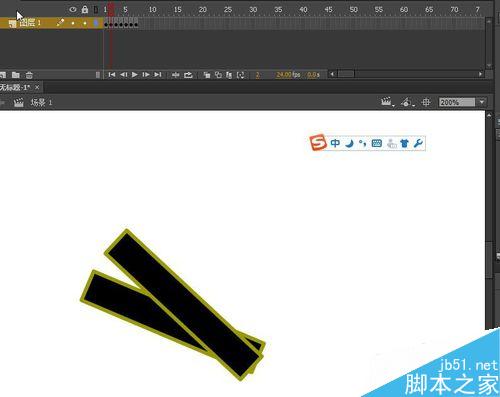500x397 pixels.
Task: Click the timeline vertical scroll up arrow
Action: tap(489, 21)
